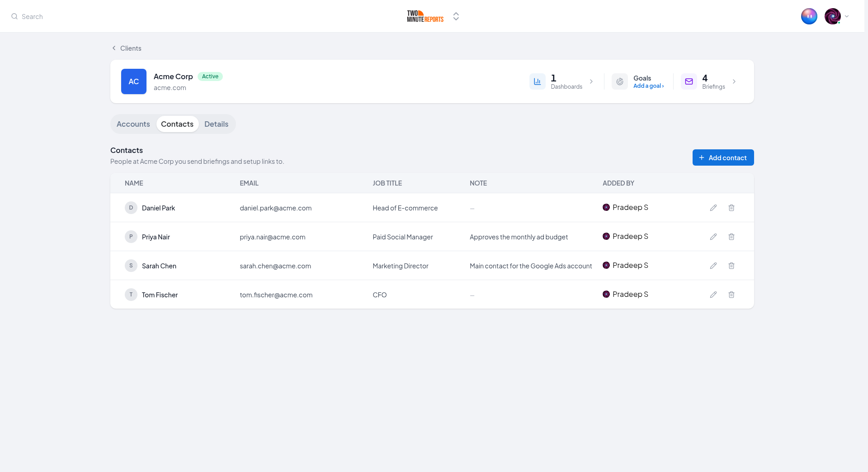Click the user profile avatar in the header

coord(833,16)
